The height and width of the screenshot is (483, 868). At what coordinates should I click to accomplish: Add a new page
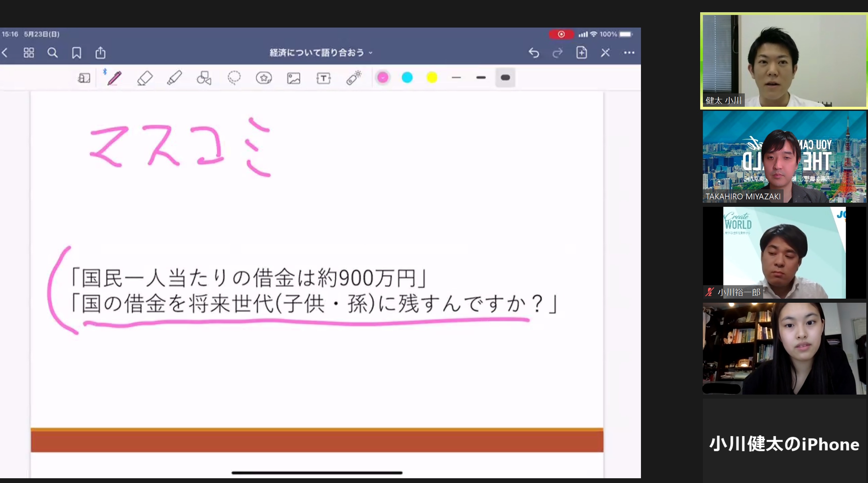(581, 52)
